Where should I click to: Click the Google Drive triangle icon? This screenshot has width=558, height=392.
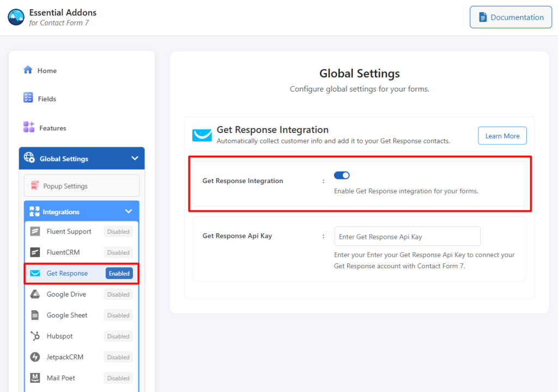(35, 294)
